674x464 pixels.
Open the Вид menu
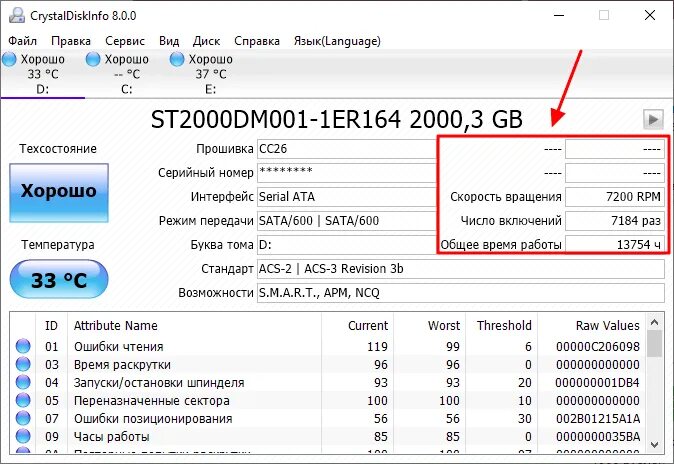[x=169, y=41]
